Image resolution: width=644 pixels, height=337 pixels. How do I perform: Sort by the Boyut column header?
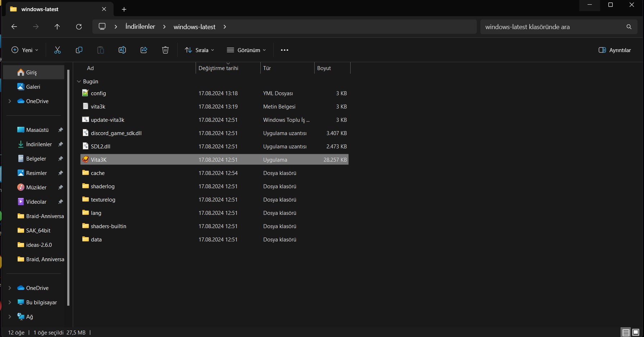pyautogui.click(x=324, y=68)
